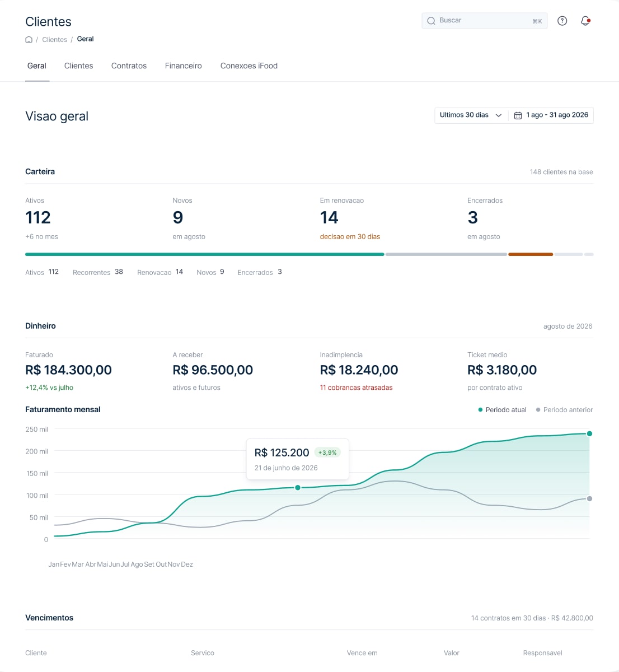Screen dimensions: 619x672
Task: Click 'decisao em 30 dias' text
Action: 350,237
